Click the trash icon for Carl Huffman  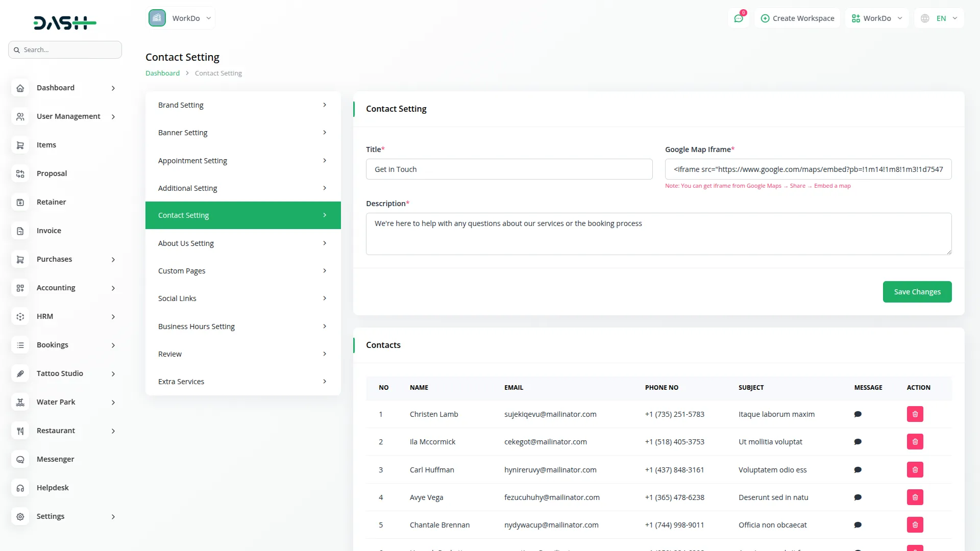[x=915, y=470]
